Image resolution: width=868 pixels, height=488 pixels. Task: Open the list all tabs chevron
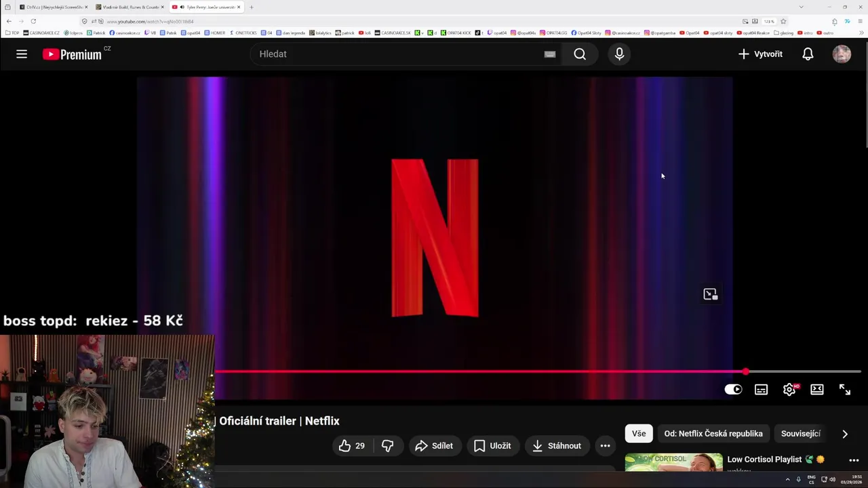[x=801, y=7]
